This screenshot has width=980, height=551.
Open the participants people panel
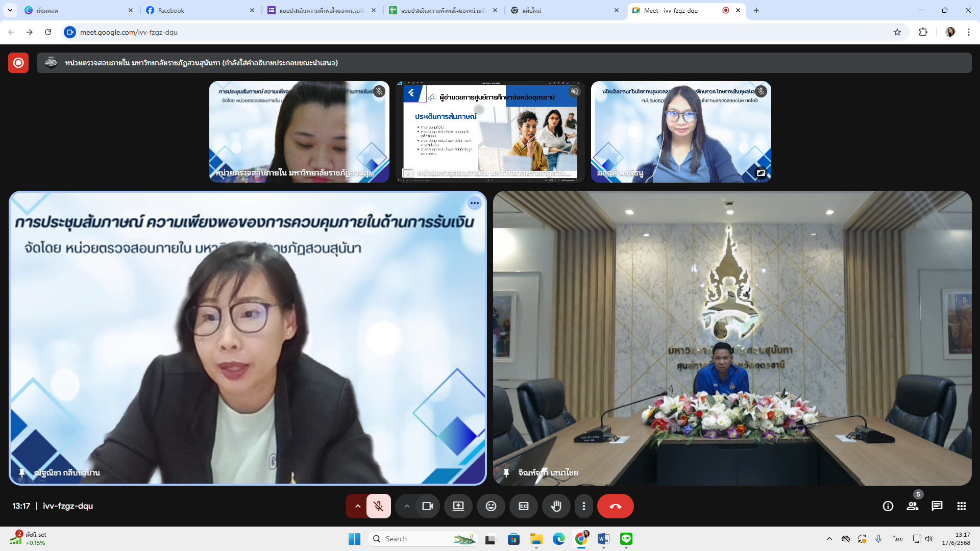point(912,506)
